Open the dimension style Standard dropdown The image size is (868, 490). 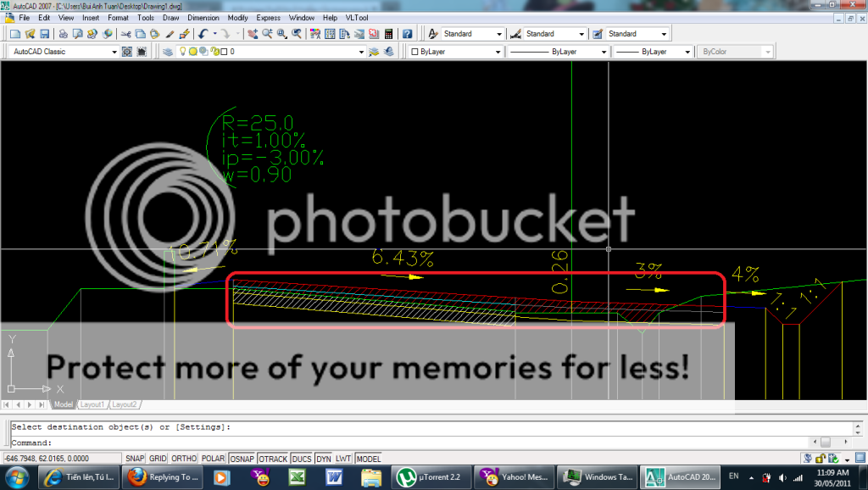click(554, 34)
